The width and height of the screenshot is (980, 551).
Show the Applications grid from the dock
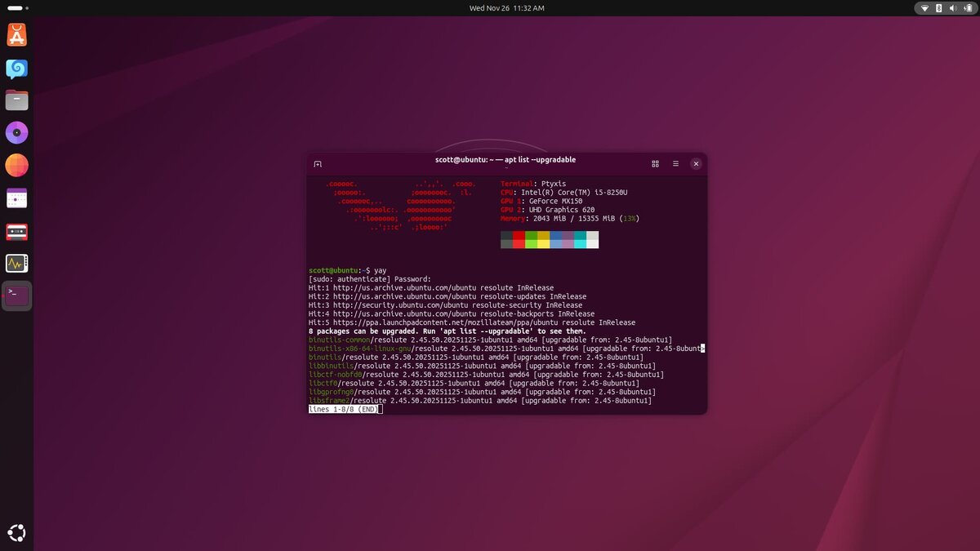coord(16,532)
